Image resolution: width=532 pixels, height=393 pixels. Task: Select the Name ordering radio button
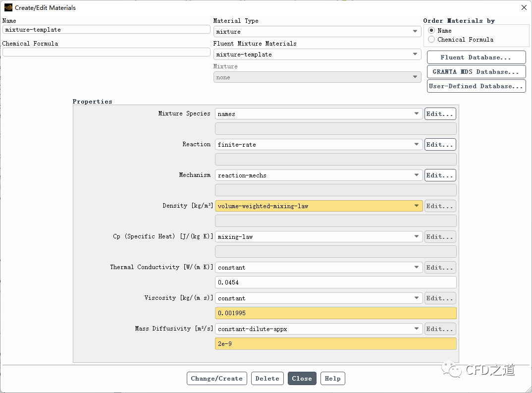431,31
